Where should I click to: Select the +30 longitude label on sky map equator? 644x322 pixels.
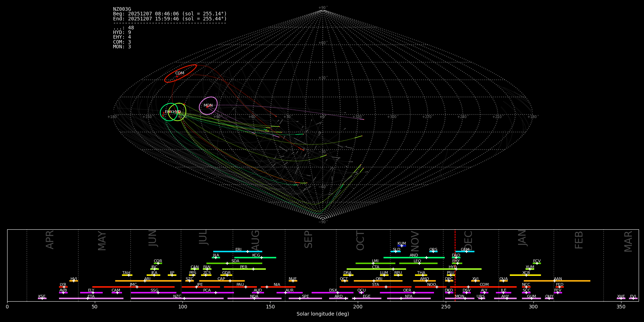[287, 117]
